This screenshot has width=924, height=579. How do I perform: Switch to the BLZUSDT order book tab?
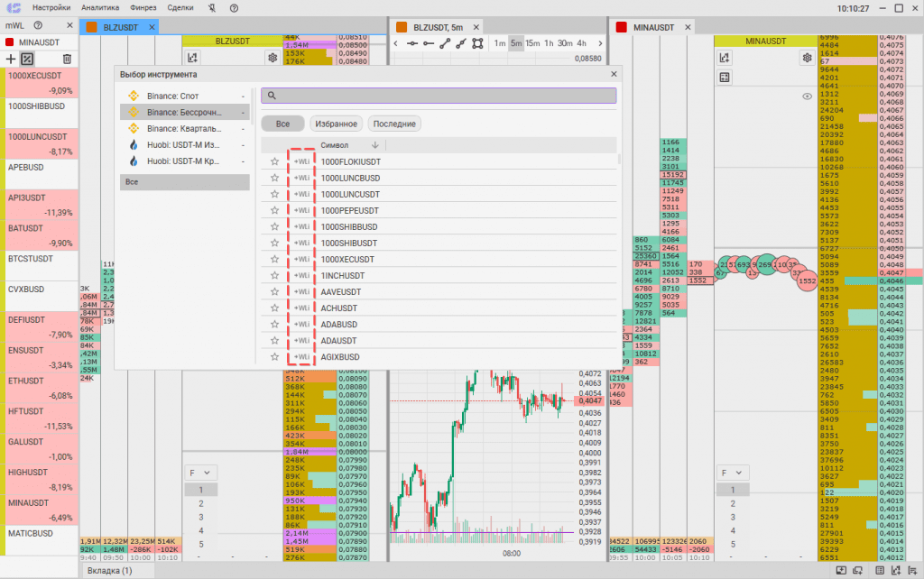(120, 27)
